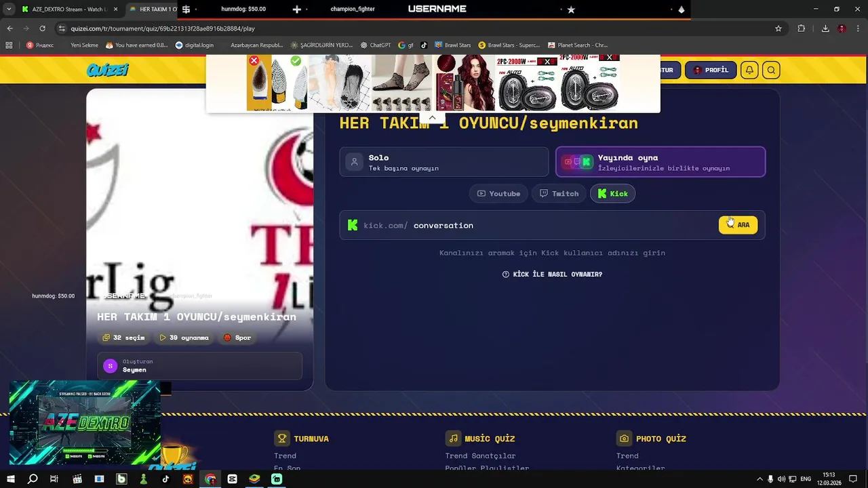Open the browser tab list dropdown
Viewport: 868px width, 488px height.
(9, 9)
